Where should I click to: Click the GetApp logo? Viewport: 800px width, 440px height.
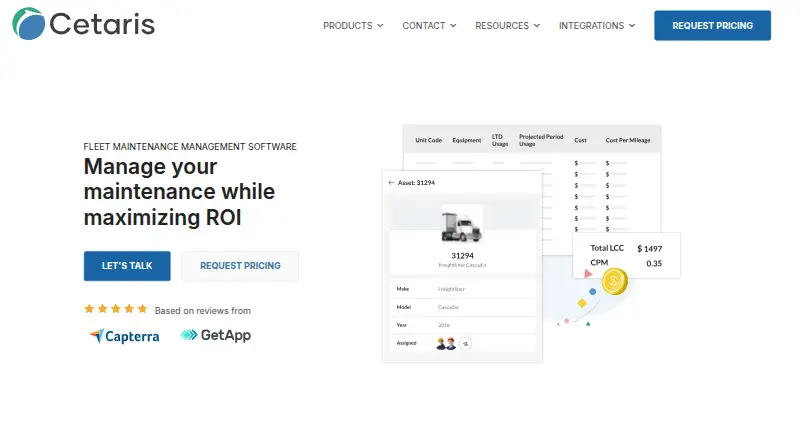pos(216,335)
